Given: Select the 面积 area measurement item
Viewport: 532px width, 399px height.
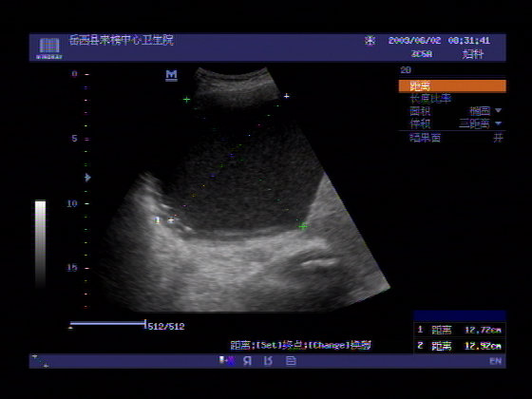Looking at the screenshot, I should coord(420,111).
